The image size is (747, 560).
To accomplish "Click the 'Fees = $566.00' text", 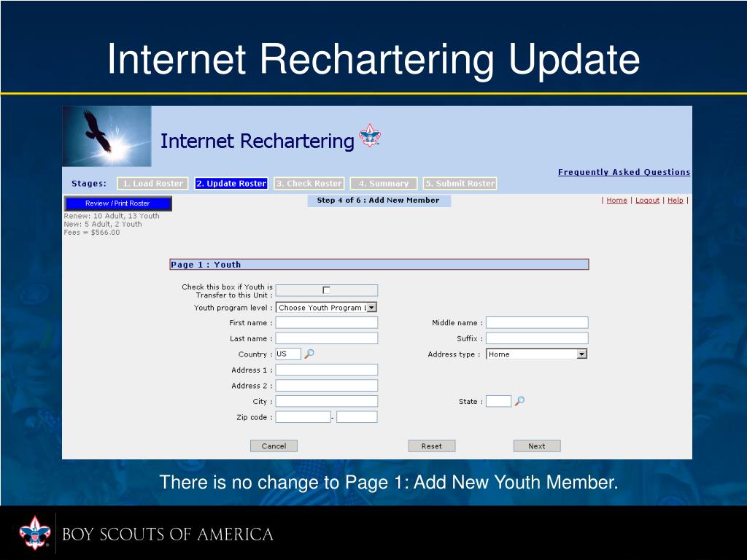I will (x=92, y=233).
